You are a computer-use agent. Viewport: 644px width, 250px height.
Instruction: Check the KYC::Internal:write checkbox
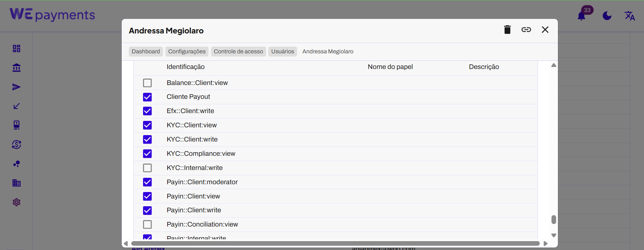147,168
